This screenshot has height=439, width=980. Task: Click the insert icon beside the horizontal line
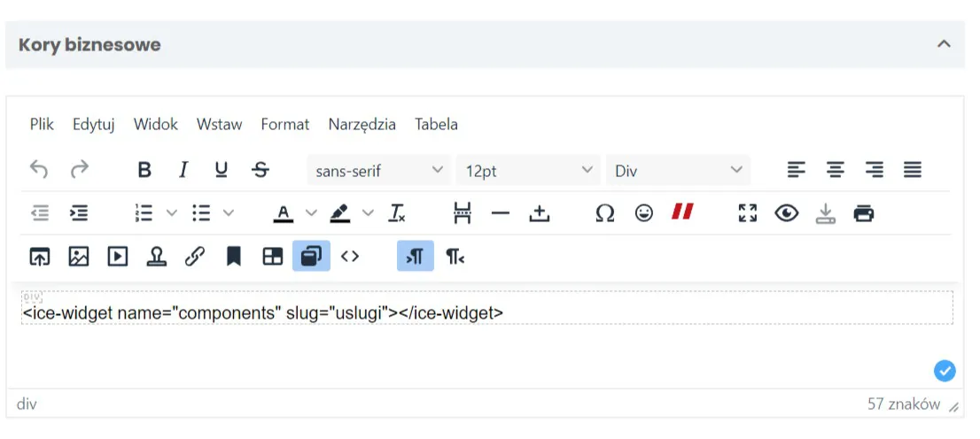point(539,213)
